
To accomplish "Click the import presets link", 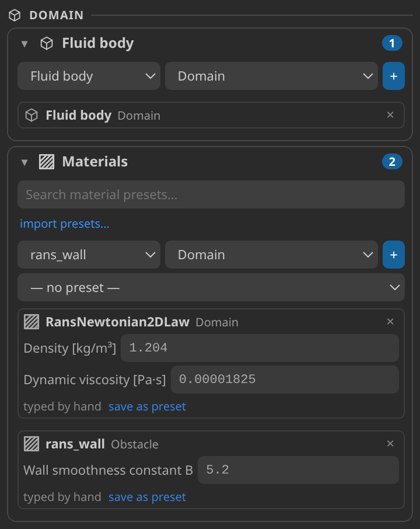I will click(x=65, y=224).
